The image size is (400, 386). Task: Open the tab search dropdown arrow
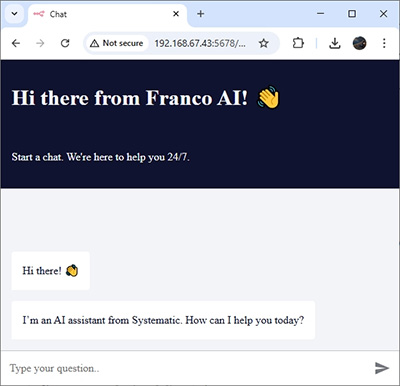tap(14, 14)
